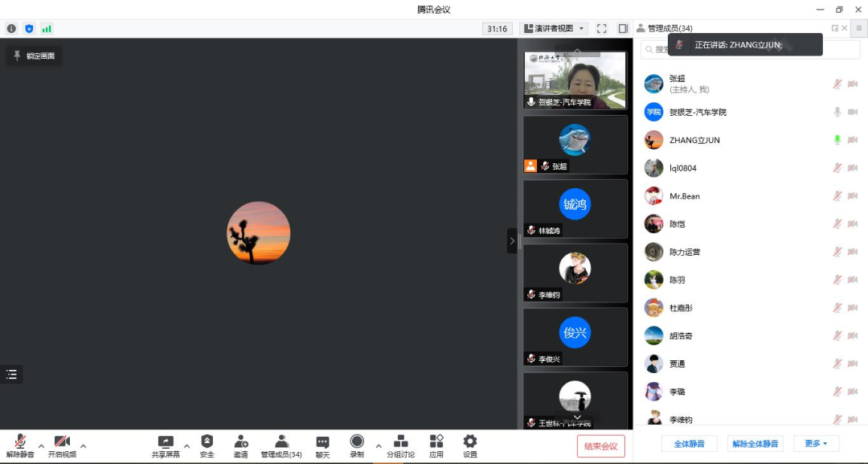Image resolution: width=868 pixels, height=464 pixels.
Task: Expand the 更多 dropdown in member panel
Action: (x=816, y=444)
